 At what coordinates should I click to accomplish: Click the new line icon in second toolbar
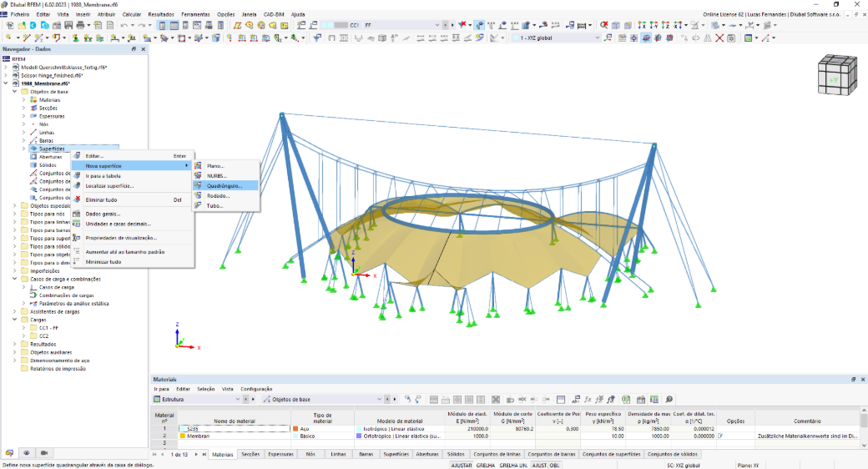[x=26, y=38]
